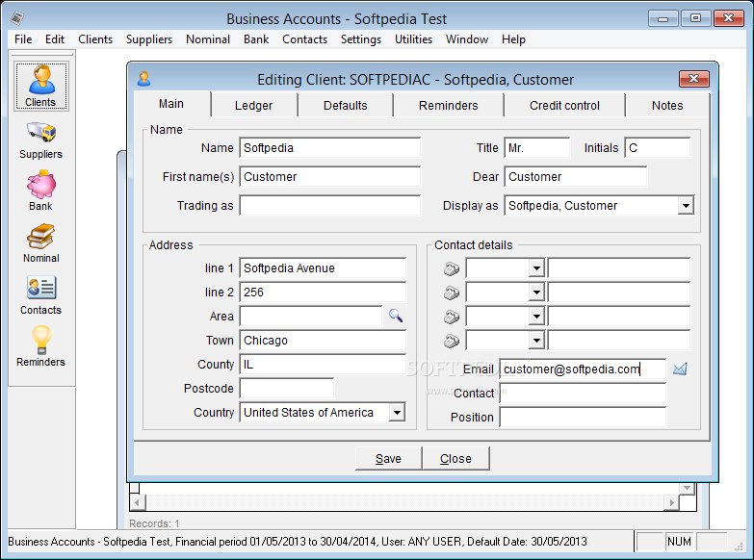The height and width of the screenshot is (560, 754).
Task: Switch to the Reminders tab
Action: [x=448, y=105]
